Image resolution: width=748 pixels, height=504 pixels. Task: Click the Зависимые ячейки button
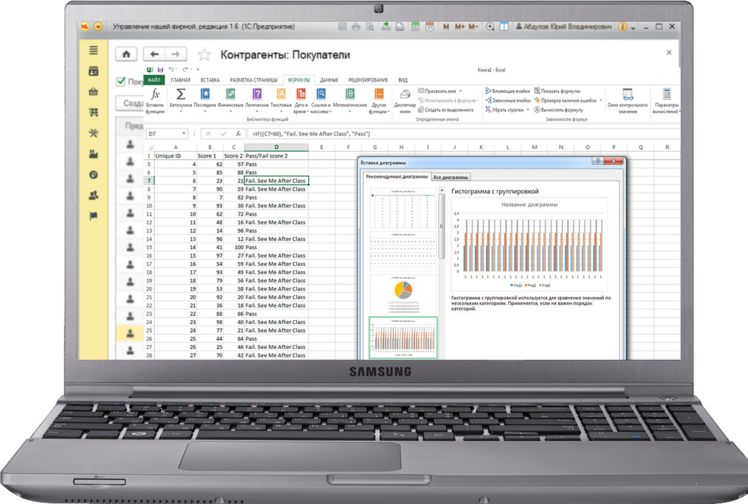[508, 101]
